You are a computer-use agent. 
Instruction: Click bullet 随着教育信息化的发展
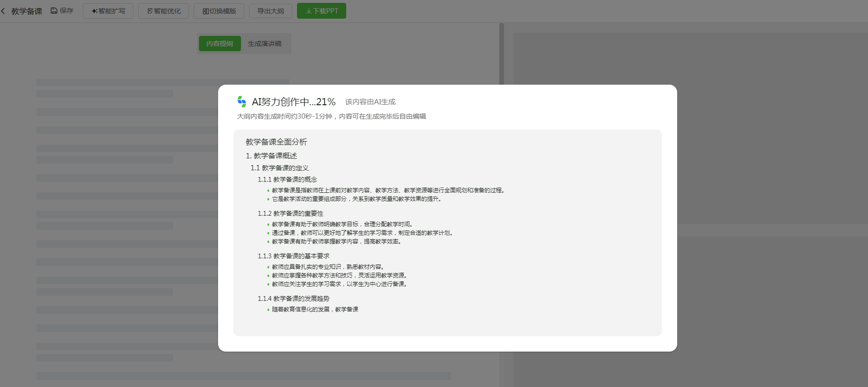coord(315,310)
